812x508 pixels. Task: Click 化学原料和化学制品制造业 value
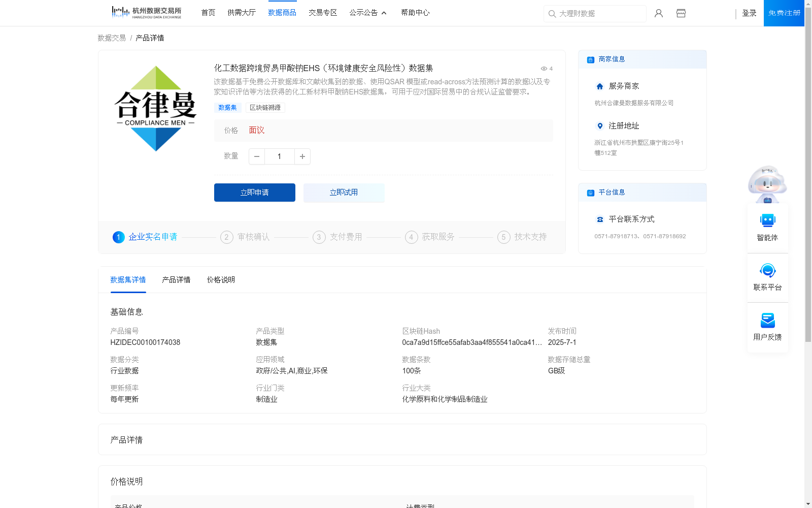(x=445, y=399)
